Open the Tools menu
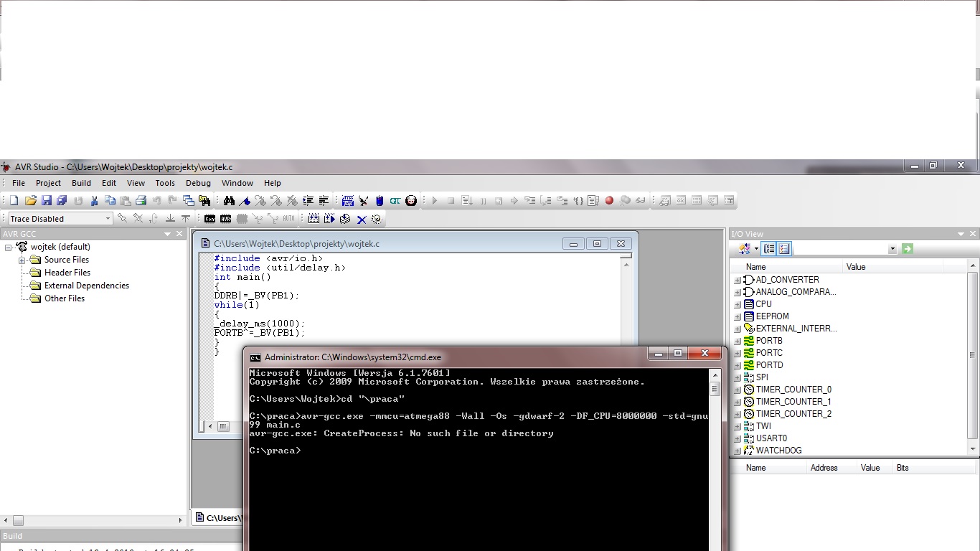 click(x=165, y=183)
